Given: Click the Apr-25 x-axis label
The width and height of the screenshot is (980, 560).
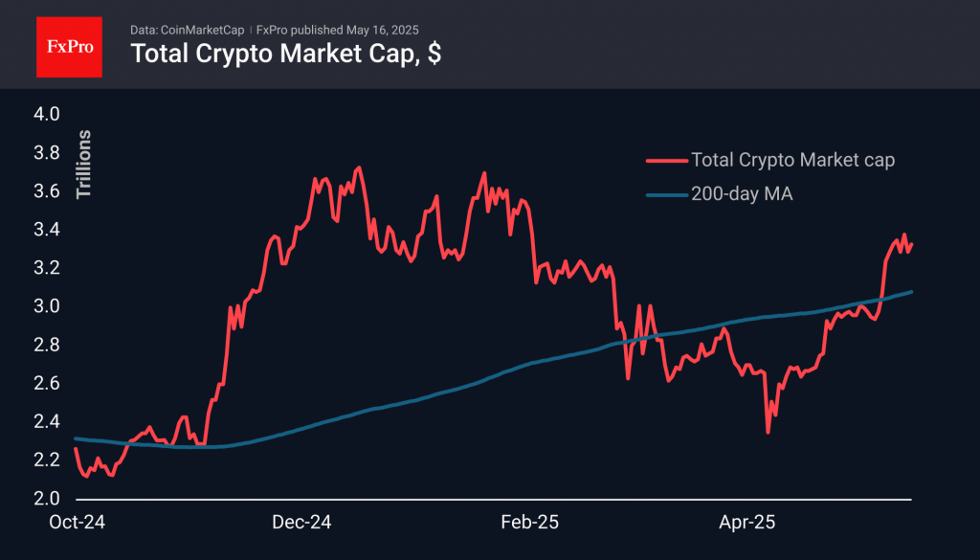Looking at the screenshot, I should point(748,523).
